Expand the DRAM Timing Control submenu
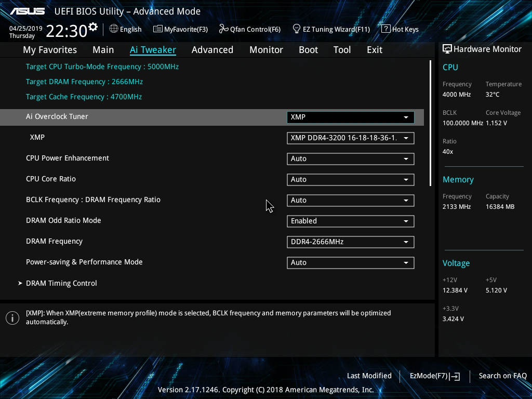The height and width of the screenshot is (399, 532). pyautogui.click(x=61, y=283)
